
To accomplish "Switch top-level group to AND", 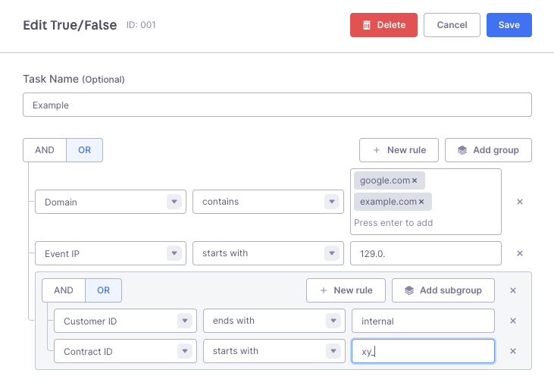I will click(x=45, y=150).
